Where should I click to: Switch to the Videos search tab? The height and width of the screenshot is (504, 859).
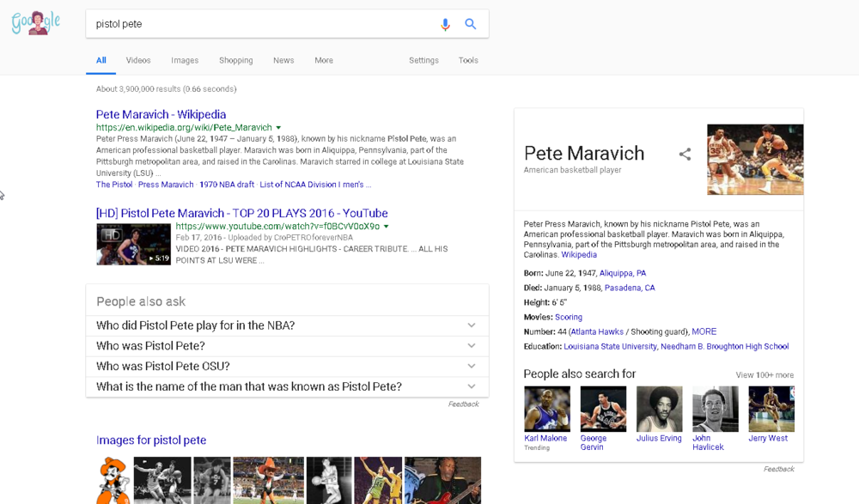pos(138,61)
